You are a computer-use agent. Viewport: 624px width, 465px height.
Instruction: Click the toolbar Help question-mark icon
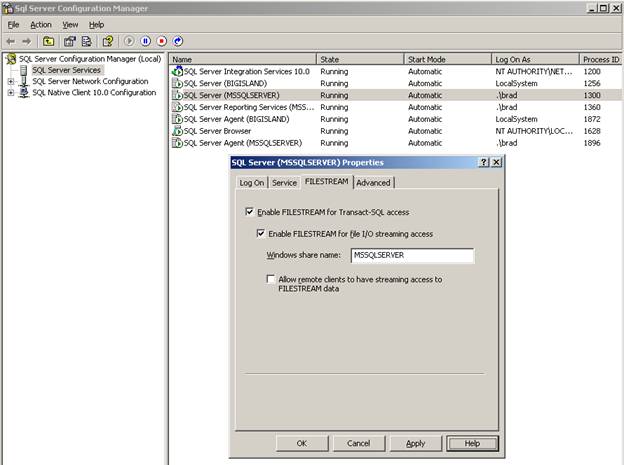(x=107, y=41)
